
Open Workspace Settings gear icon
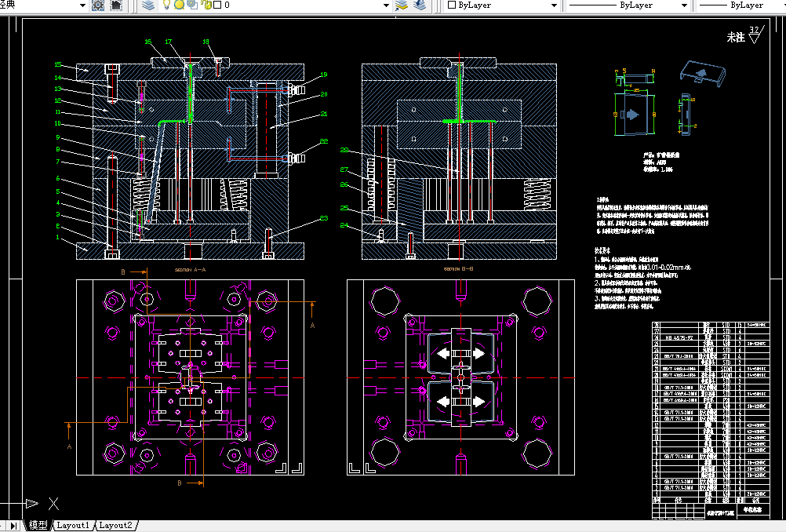(x=98, y=5)
